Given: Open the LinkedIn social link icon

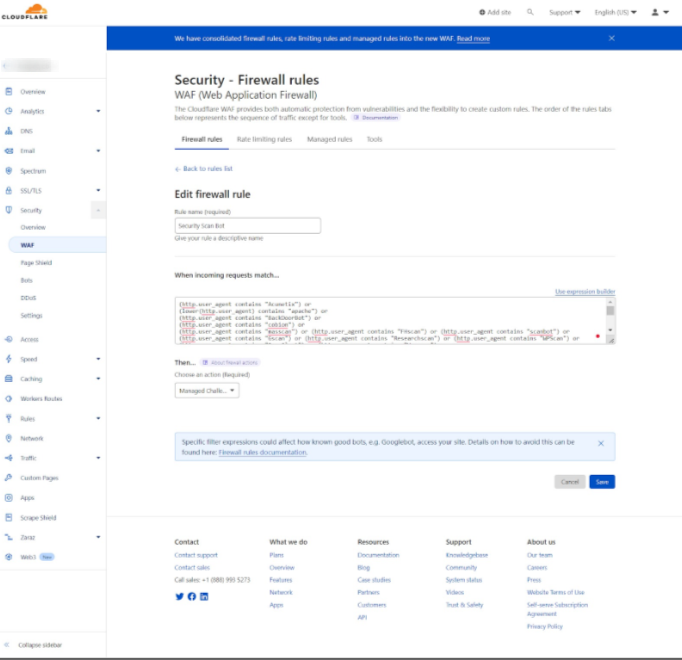Looking at the screenshot, I should pos(204,596).
